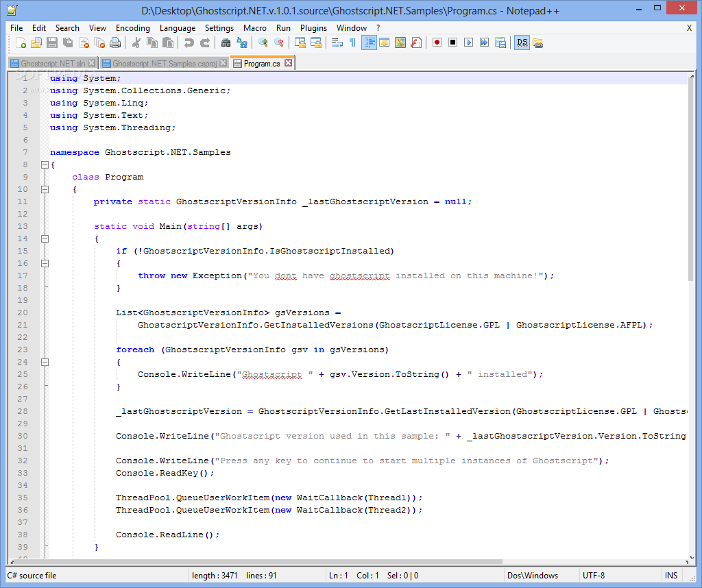
Task: Click line number 20 in margin
Action: 23,313
